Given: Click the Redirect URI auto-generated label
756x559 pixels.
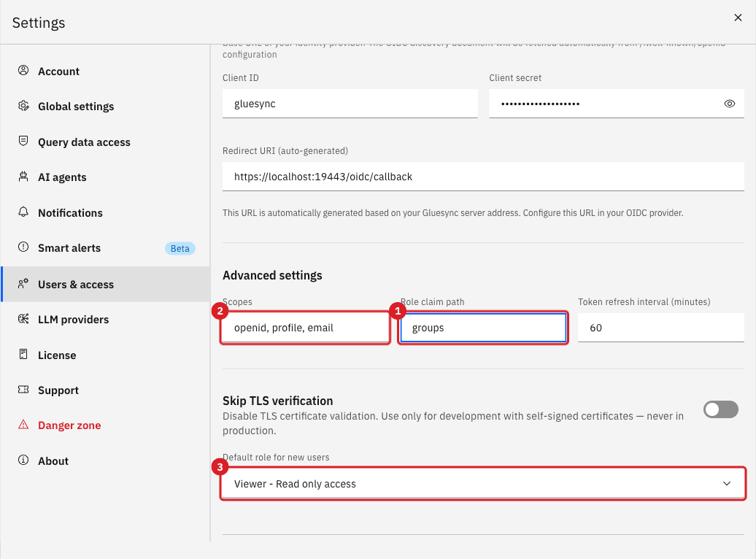Looking at the screenshot, I should (x=285, y=151).
